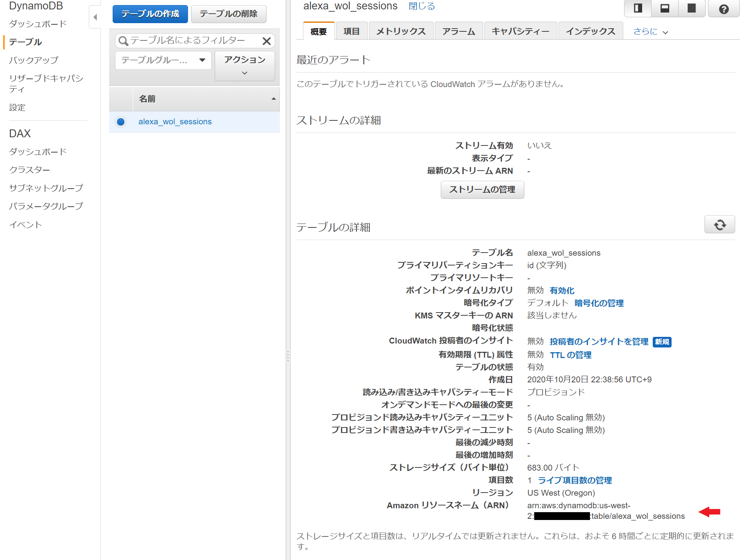This screenshot has height=560, width=743.
Task: Switch to the インデックス indexes tab
Action: click(590, 31)
